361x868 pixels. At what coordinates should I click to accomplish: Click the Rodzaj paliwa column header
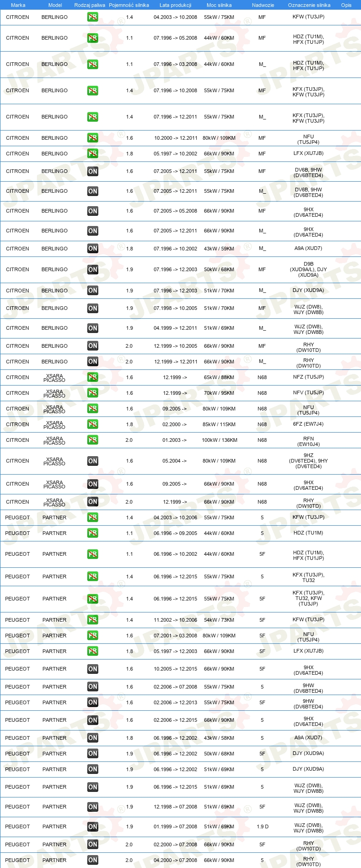coord(90,5)
